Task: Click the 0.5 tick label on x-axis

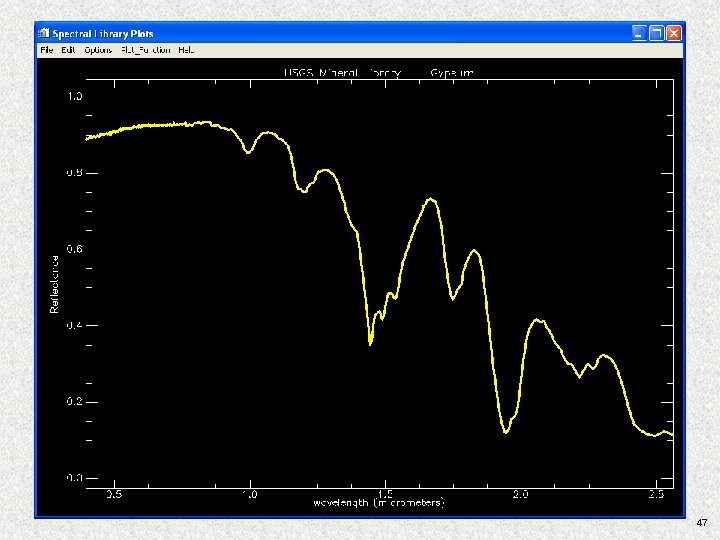Action: click(x=114, y=495)
